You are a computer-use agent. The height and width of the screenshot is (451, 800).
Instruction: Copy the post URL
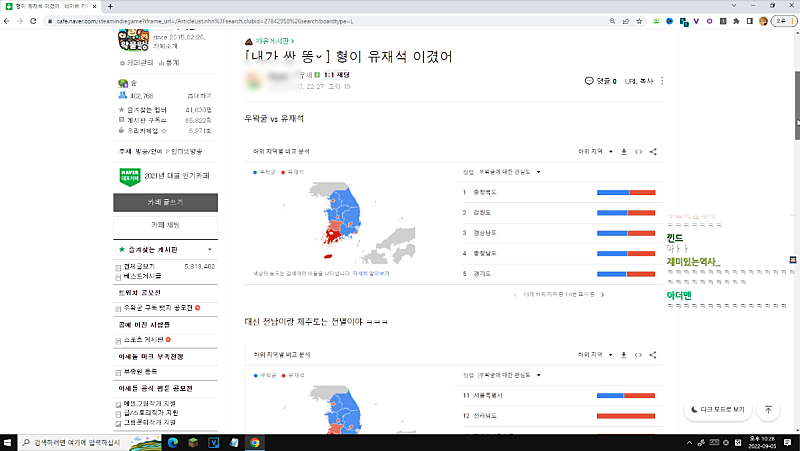[x=639, y=81]
